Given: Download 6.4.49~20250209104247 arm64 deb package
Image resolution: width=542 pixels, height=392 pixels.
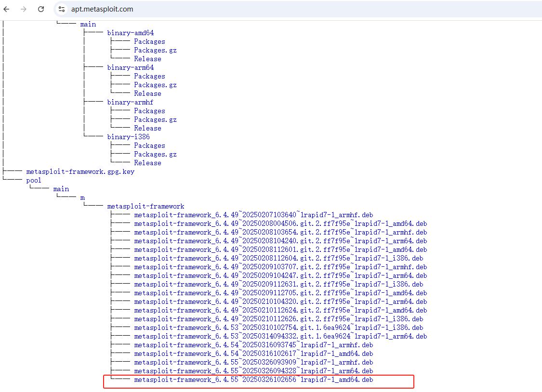Looking at the screenshot, I should tap(280, 275).
